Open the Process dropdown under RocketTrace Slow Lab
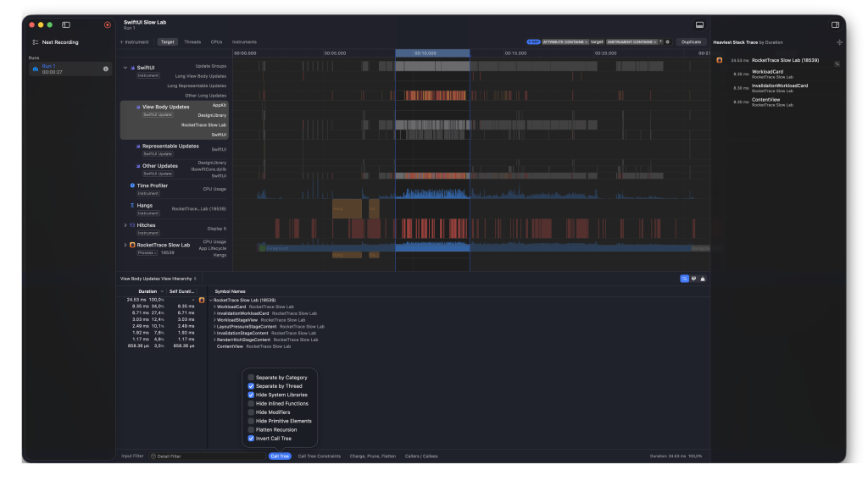The width and height of the screenshot is (868, 492). (147, 252)
